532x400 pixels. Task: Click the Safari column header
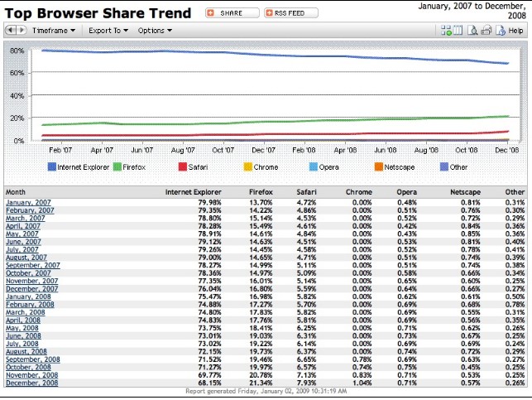[x=306, y=192]
